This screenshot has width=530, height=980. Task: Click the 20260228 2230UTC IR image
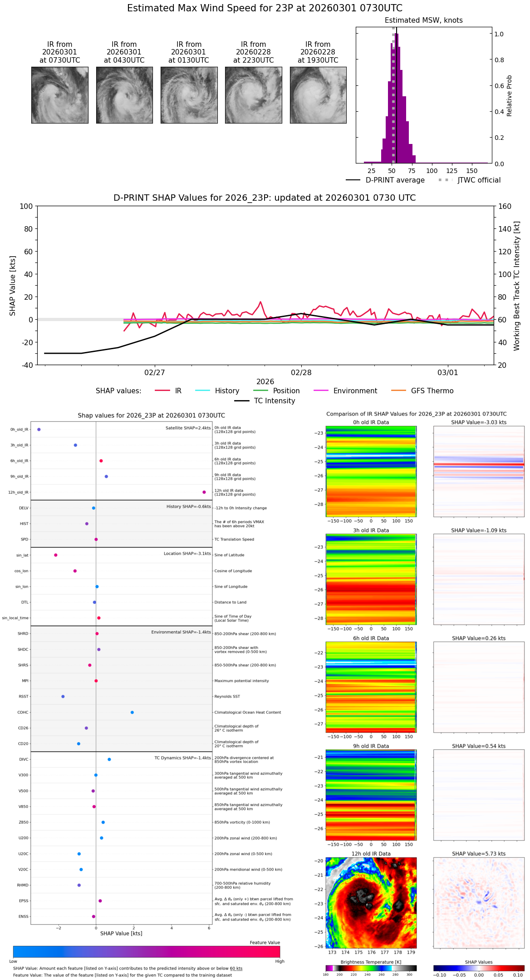[253, 95]
